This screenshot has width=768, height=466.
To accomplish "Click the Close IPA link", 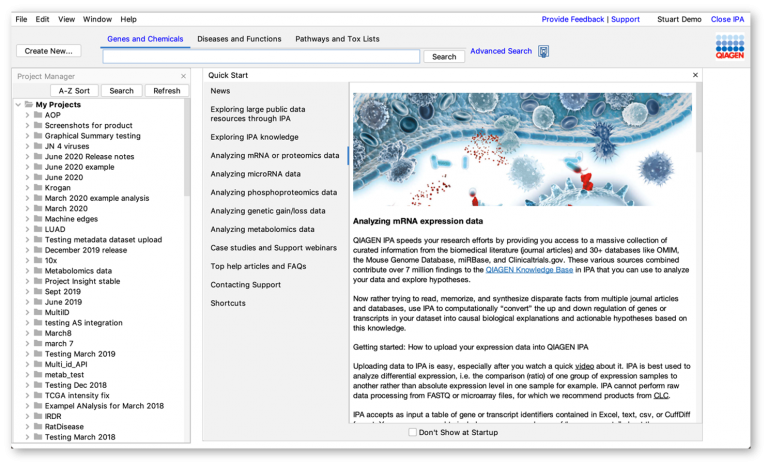I will click(x=727, y=19).
